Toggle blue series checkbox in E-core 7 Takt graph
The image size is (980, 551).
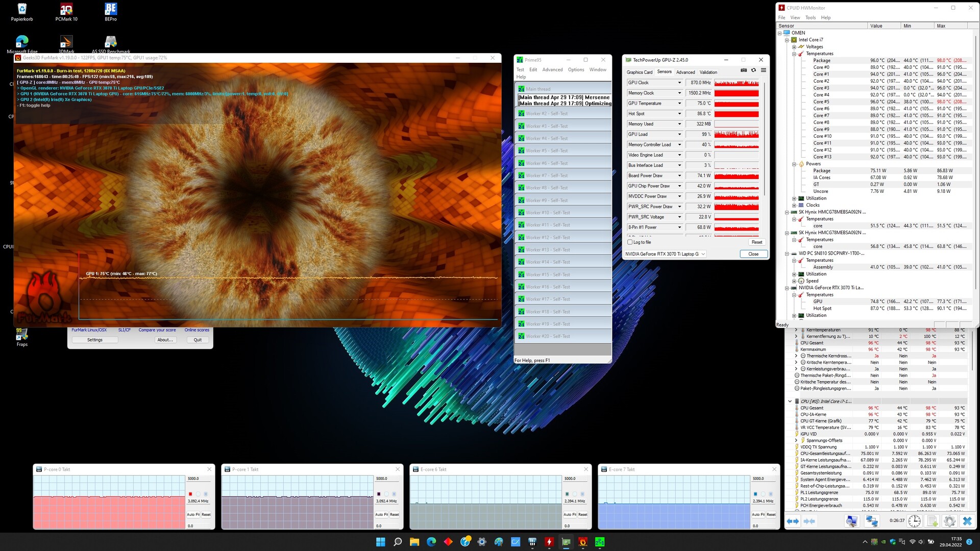[755, 494]
